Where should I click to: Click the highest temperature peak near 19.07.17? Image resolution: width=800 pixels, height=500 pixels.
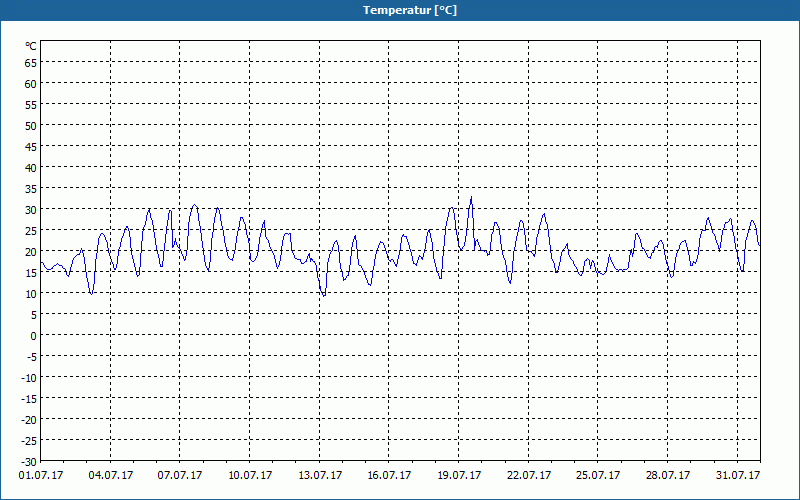pos(471,197)
